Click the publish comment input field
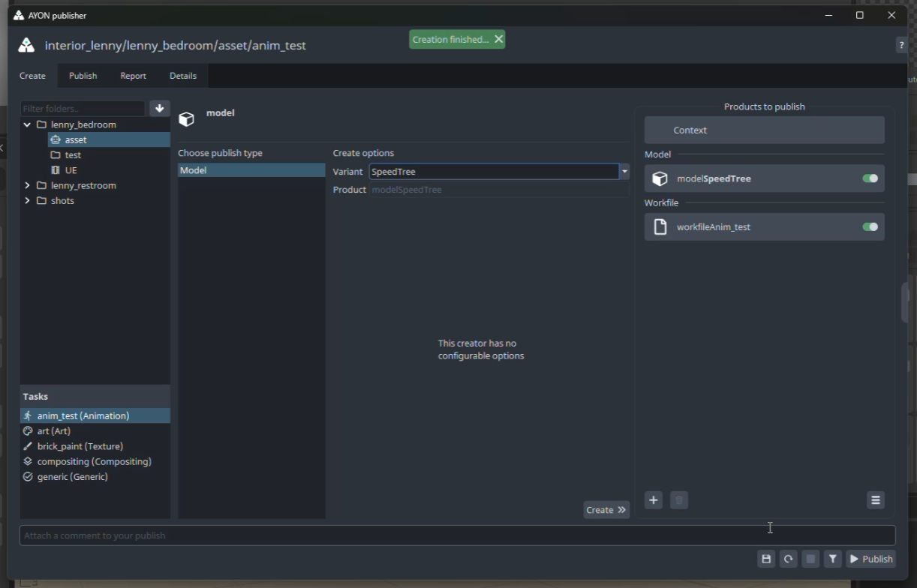 pyautogui.click(x=457, y=535)
